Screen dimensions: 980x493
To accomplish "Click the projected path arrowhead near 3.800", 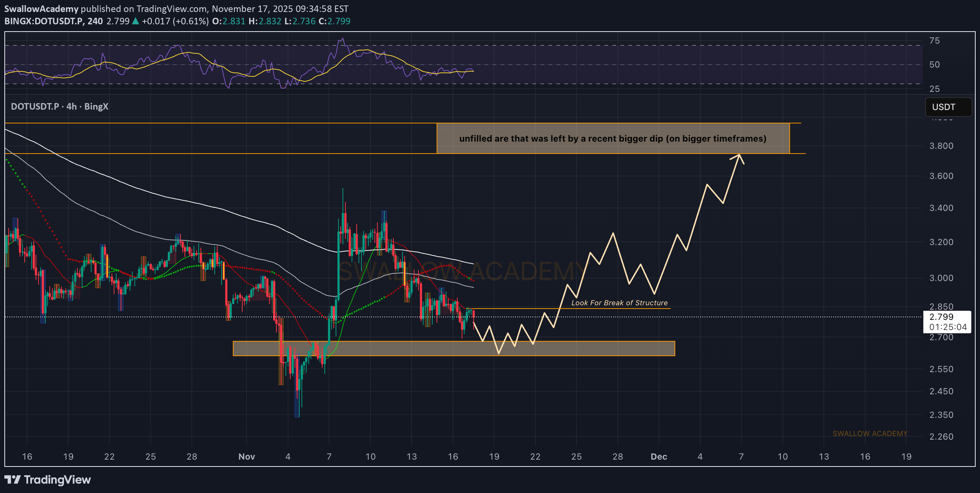I will click(739, 156).
